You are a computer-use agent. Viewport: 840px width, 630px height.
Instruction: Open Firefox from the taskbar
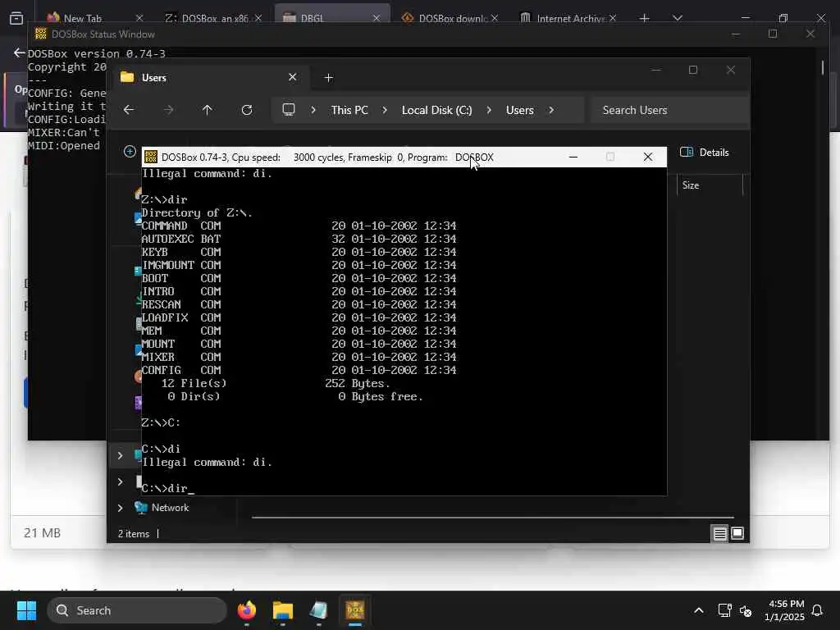(246, 610)
